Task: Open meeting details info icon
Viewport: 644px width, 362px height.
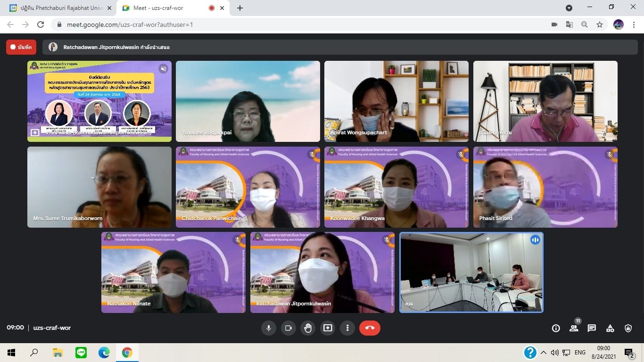Action: click(x=556, y=329)
